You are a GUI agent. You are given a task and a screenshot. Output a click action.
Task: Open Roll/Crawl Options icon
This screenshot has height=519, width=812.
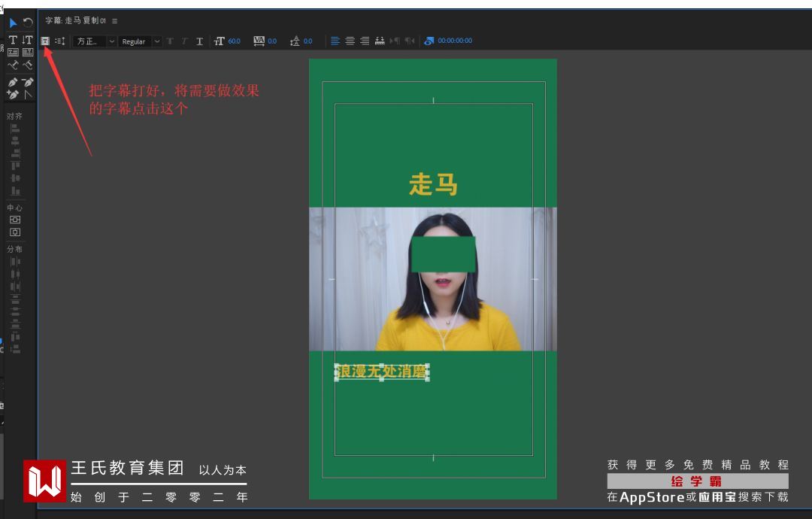point(60,41)
